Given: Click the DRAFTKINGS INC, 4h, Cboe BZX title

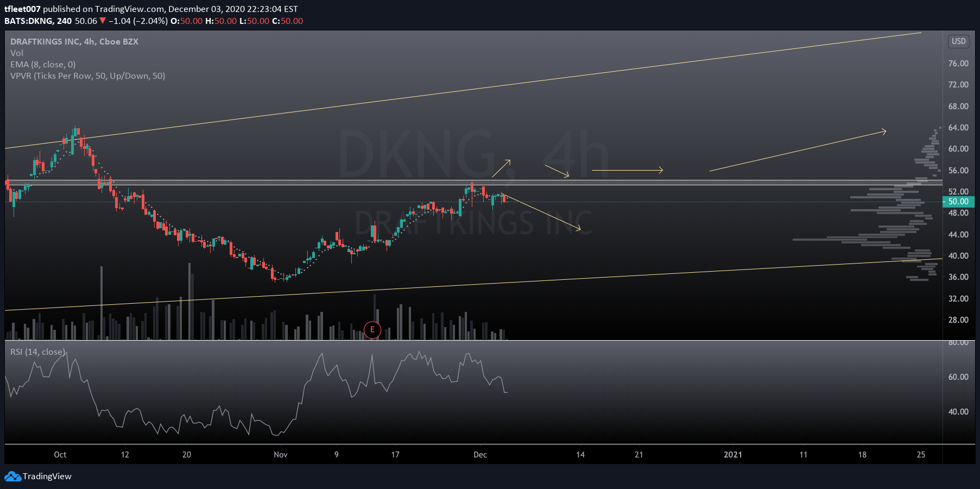Looking at the screenshot, I should click(x=74, y=41).
